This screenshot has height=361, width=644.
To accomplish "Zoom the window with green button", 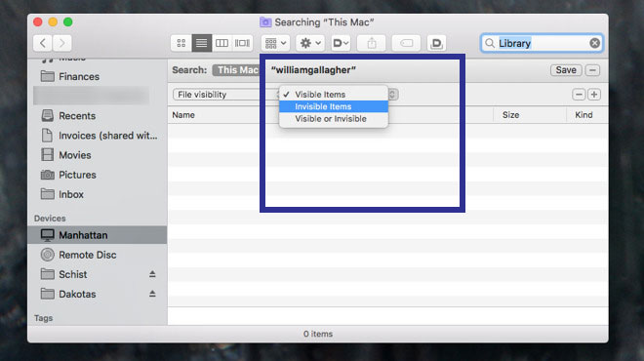I will pos(68,22).
